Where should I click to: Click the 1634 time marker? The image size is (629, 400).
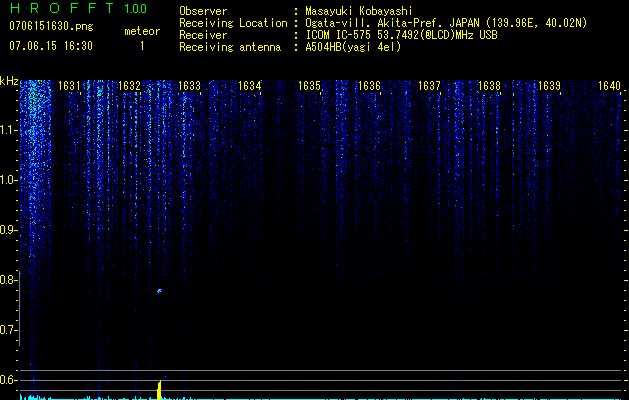pos(250,86)
